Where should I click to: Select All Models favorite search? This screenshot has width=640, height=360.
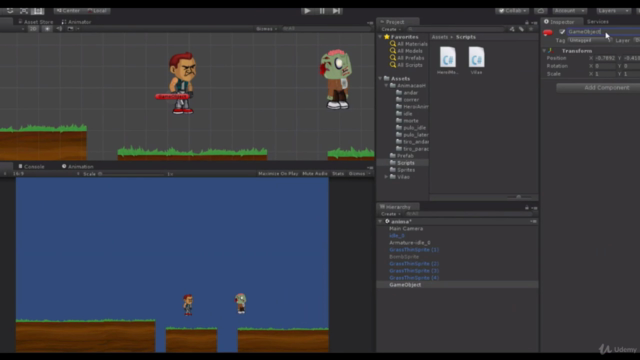(x=406, y=51)
